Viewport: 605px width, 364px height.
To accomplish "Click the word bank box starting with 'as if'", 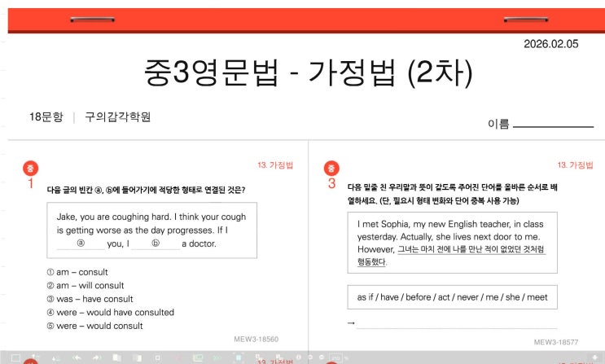I will point(452,297).
